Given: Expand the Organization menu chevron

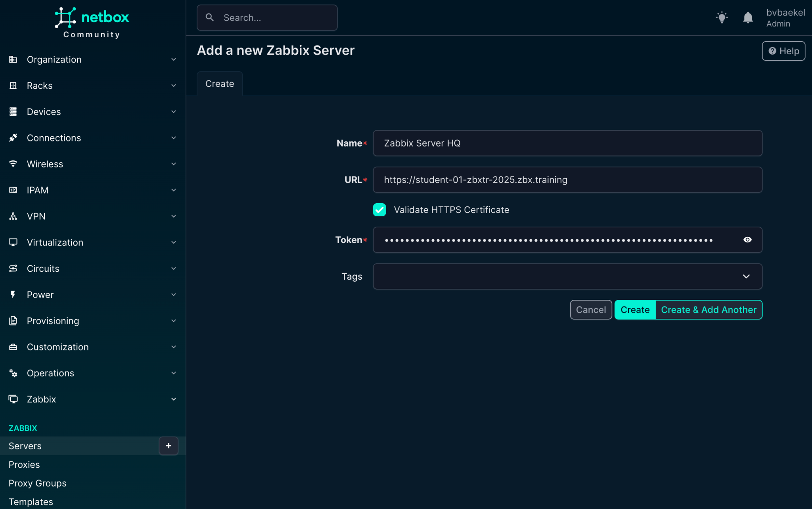Looking at the screenshot, I should tap(174, 59).
